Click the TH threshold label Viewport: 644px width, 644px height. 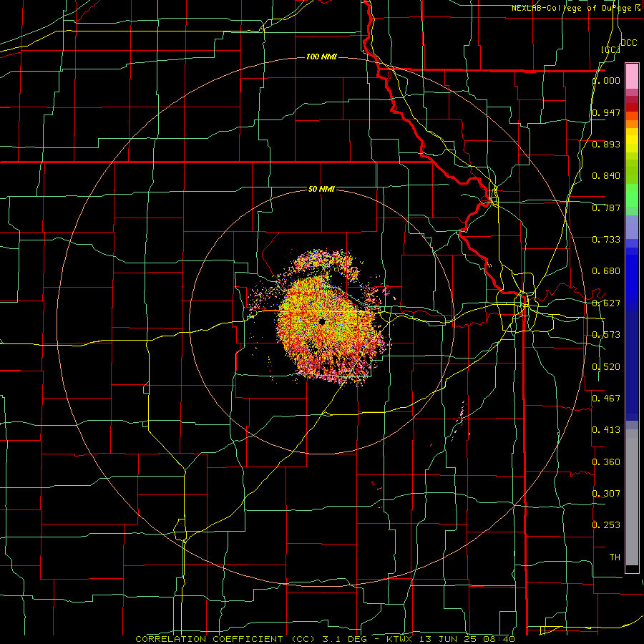pyautogui.click(x=615, y=557)
